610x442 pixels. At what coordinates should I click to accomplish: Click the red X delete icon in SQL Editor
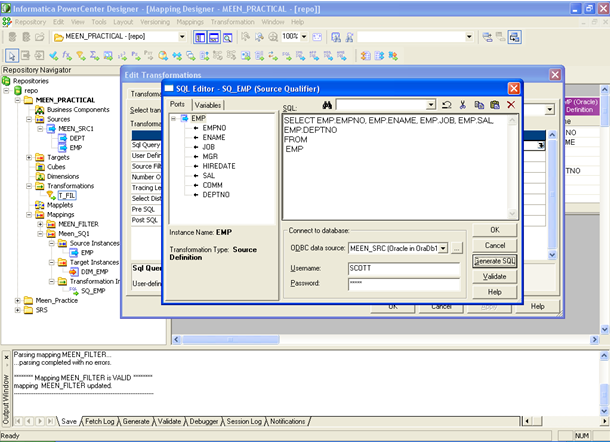(511, 105)
